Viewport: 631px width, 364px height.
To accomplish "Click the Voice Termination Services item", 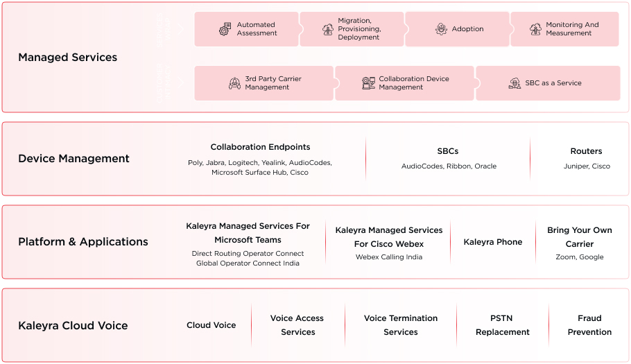I will point(400,325).
